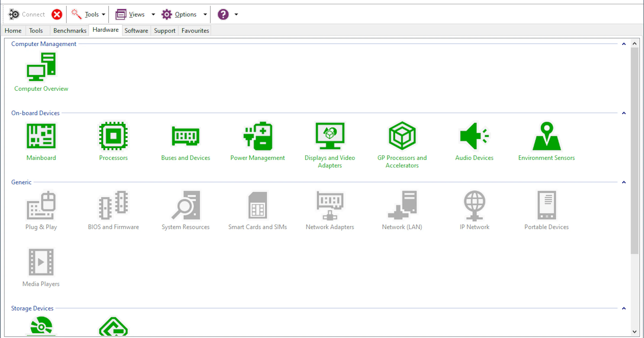Open the IP Network globe icon
644x338 pixels.
pyautogui.click(x=474, y=205)
